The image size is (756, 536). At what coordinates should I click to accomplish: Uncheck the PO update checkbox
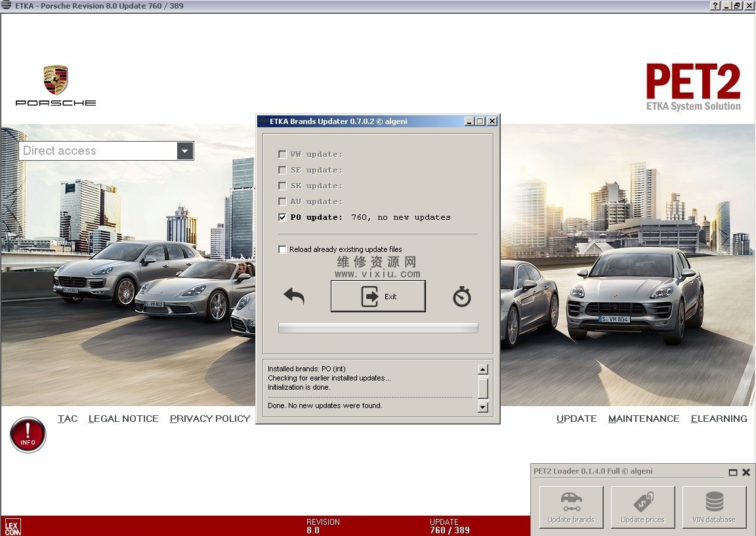282,217
